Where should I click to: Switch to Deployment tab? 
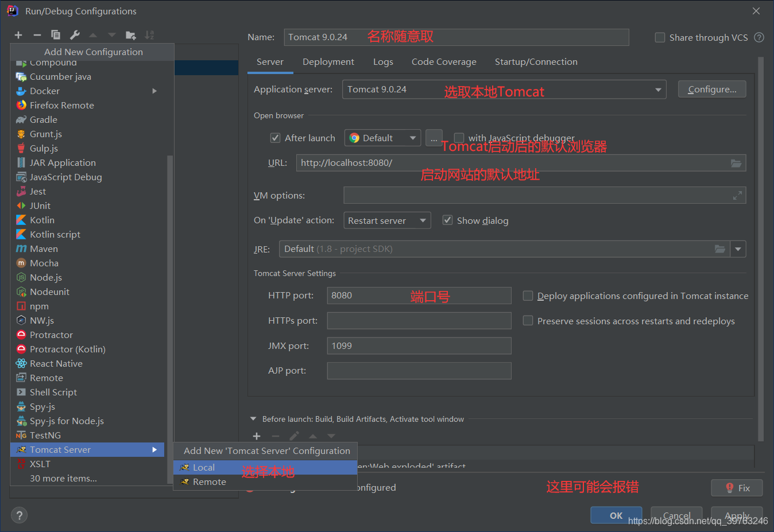328,62
